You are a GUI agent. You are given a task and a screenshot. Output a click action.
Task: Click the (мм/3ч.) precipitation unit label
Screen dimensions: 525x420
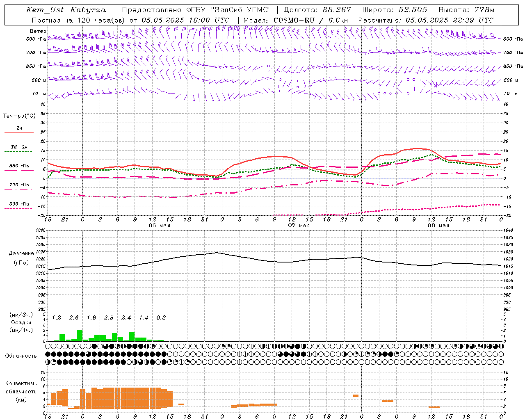[21, 315]
